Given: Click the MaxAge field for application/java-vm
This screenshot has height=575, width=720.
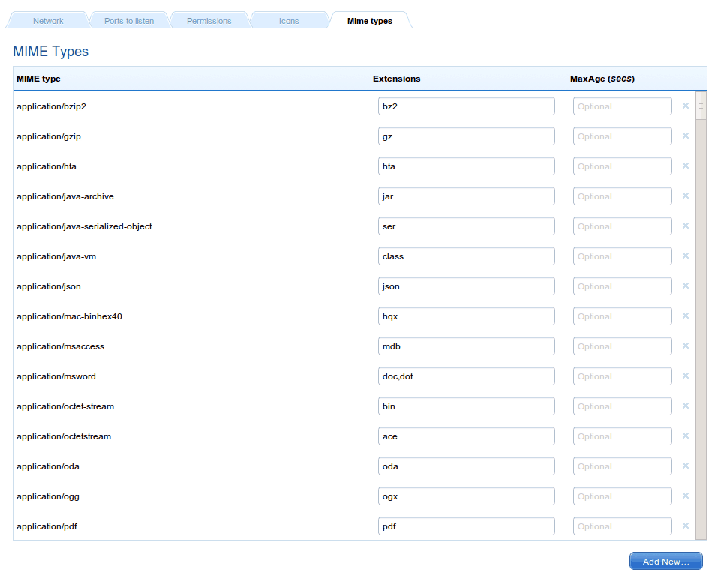Looking at the screenshot, I should coord(622,256).
